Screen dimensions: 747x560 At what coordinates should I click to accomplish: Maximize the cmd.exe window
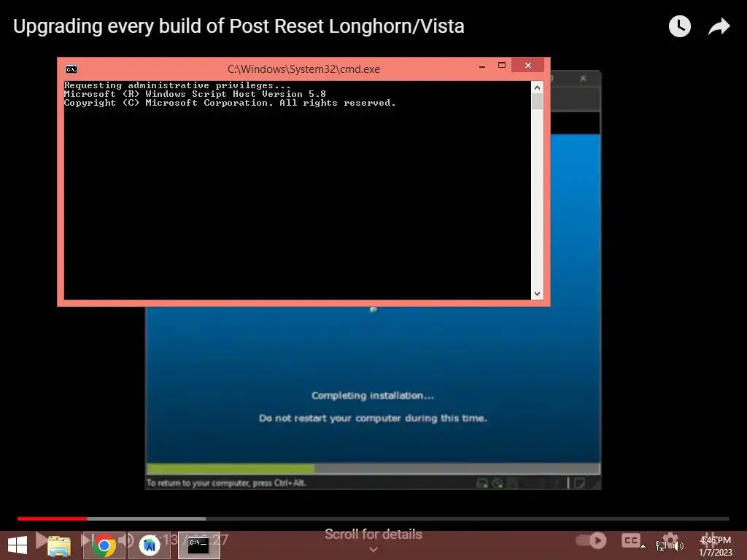point(502,65)
